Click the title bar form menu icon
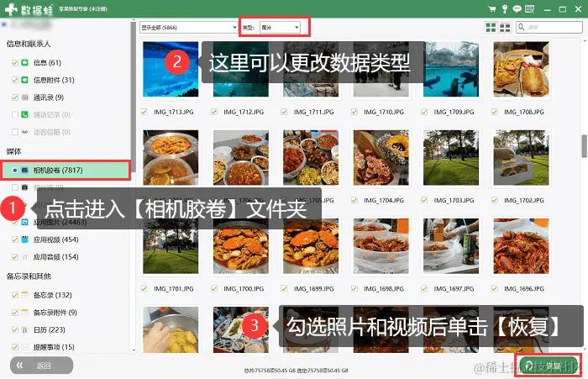This screenshot has height=379, width=588. tap(529, 9)
